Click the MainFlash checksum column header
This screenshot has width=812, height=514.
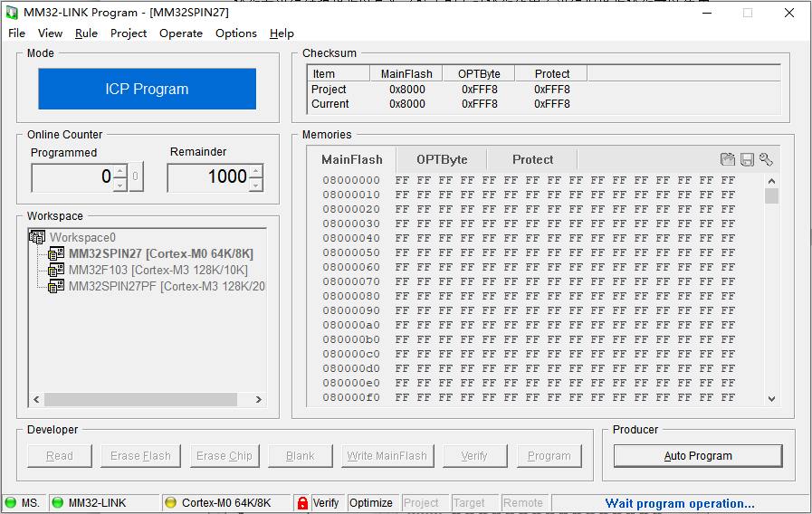tap(406, 73)
